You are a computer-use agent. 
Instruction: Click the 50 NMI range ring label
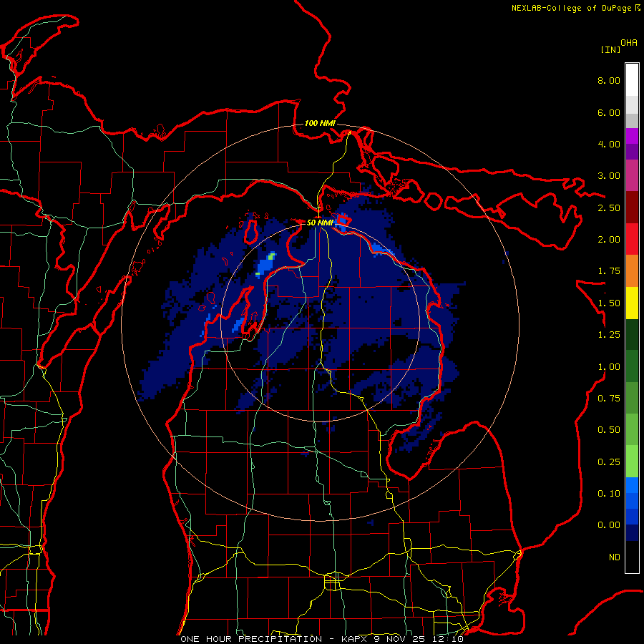click(x=321, y=223)
